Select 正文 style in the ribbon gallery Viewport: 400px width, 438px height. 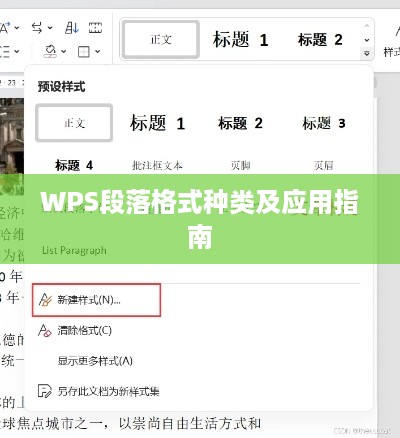tap(161, 40)
